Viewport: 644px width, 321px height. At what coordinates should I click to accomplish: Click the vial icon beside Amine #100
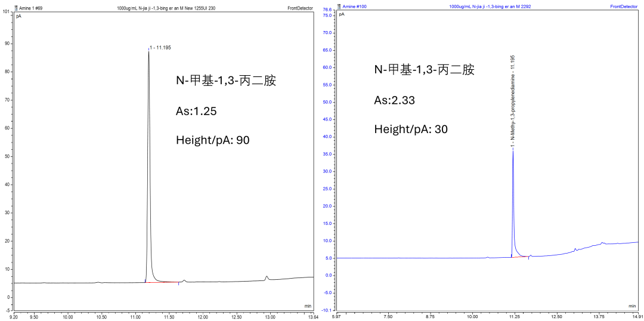pyautogui.click(x=338, y=6)
